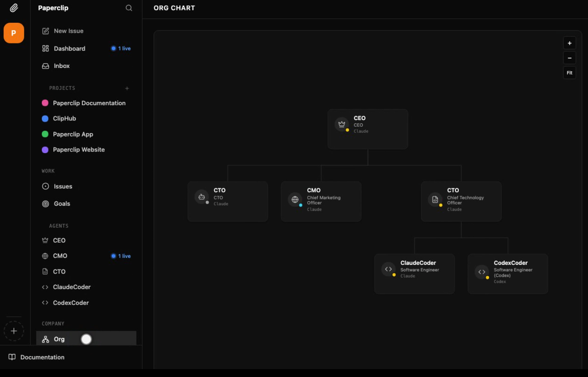Open the CEO card in org chart
The height and width of the screenshot is (377, 588).
pos(368,129)
